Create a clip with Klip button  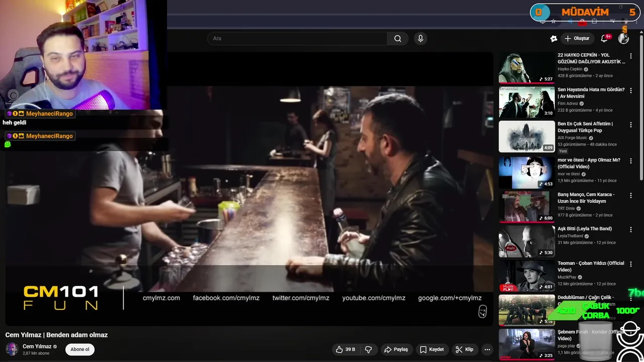pos(464,349)
